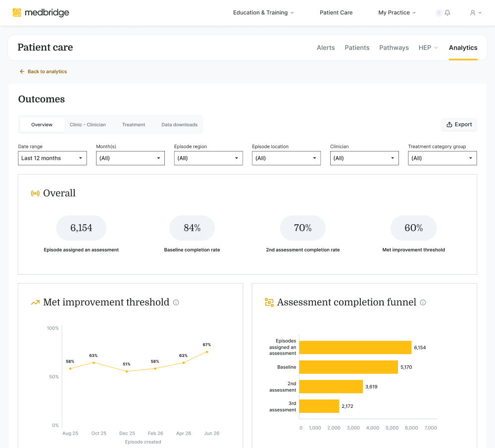Expand the My Practice menu
This screenshot has width=495, height=448.
[397, 13]
